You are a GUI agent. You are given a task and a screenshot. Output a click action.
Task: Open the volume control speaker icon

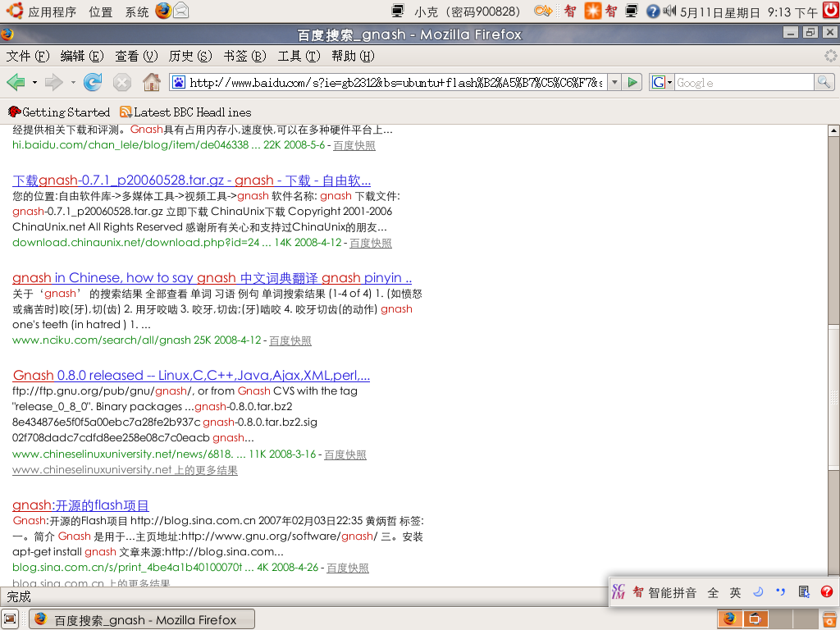point(669,11)
